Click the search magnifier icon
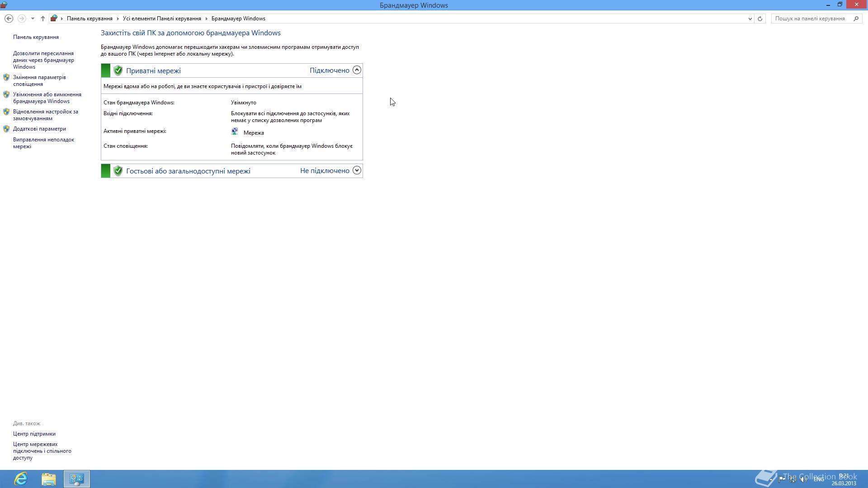868x488 pixels. [x=856, y=19]
